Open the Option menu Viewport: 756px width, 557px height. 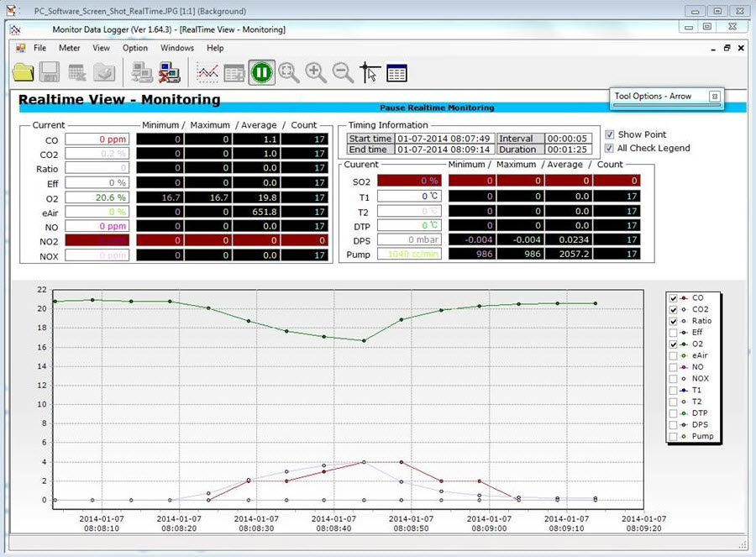[135, 48]
